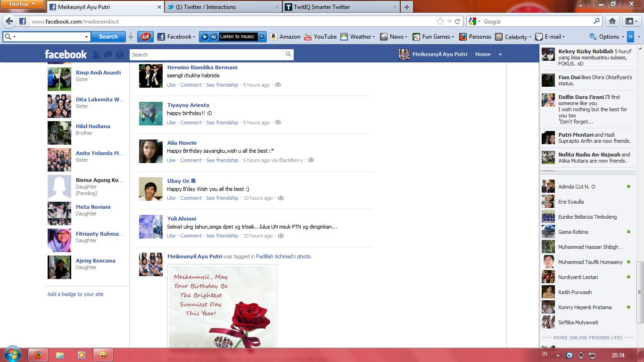Open Windows Explorer folder taskbar icon
The width and height of the screenshot is (644, 362).
[x=60, y=355]
